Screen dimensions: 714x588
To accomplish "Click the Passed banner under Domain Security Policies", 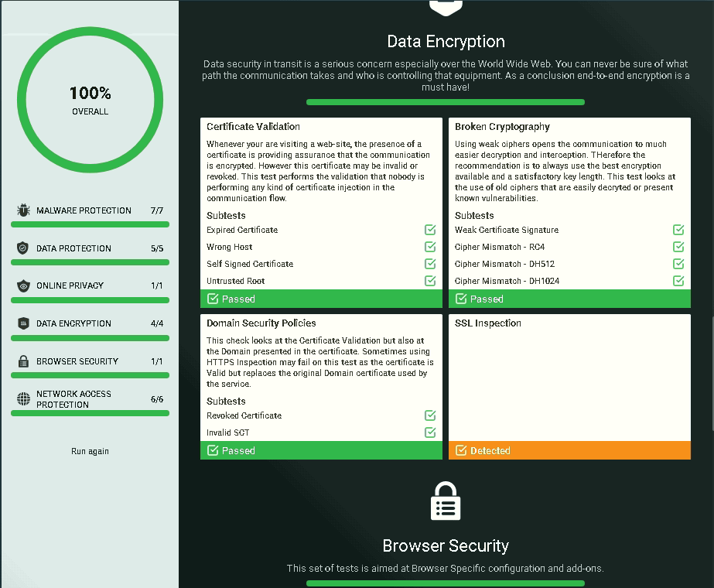I will pyautogui.click(x=321, y=450).
